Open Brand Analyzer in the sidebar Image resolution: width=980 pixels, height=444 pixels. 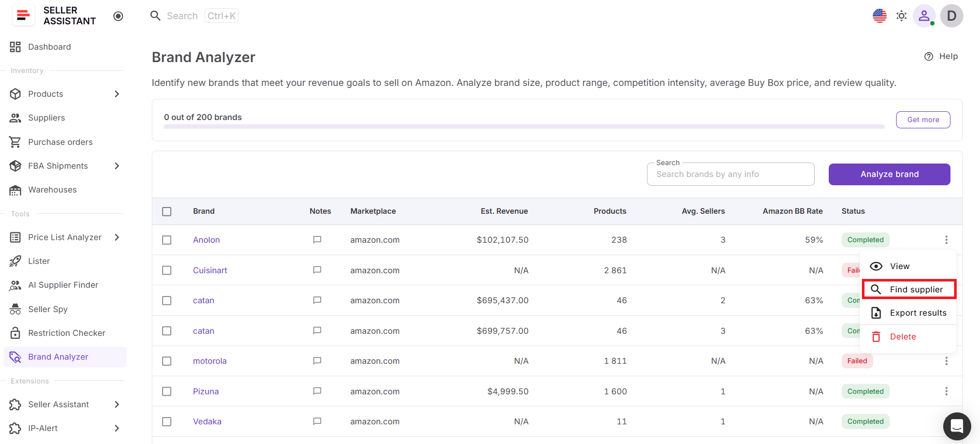click(x=65, y=357)
